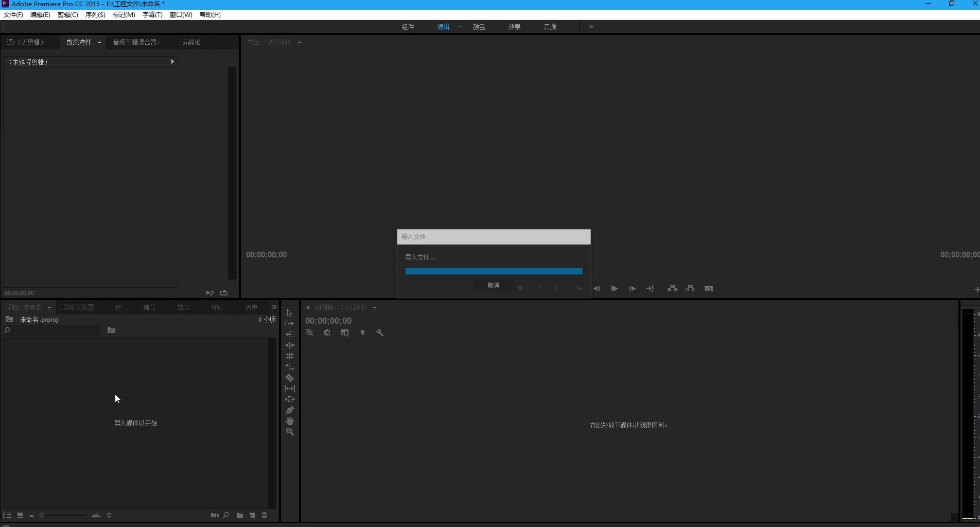Open the 编辑 workspace menu icon
The width and height of the screenshot is (980, 527).
tap(460, 27)
